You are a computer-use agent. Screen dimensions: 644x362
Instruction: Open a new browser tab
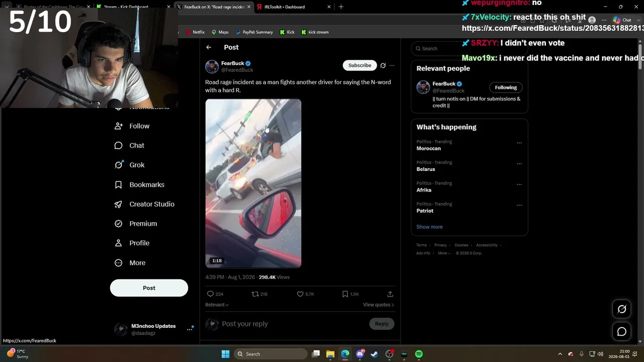(x=341, y=7)
